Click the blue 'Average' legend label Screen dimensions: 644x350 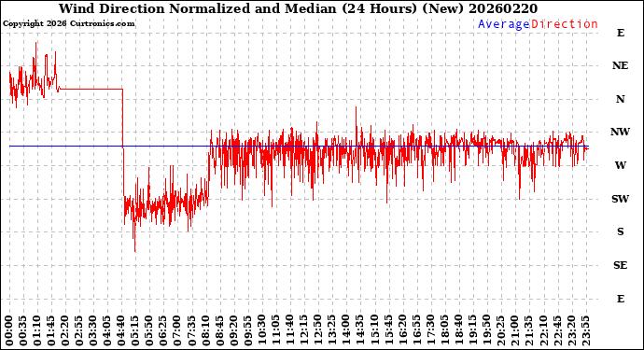click(x=504, y=24)
